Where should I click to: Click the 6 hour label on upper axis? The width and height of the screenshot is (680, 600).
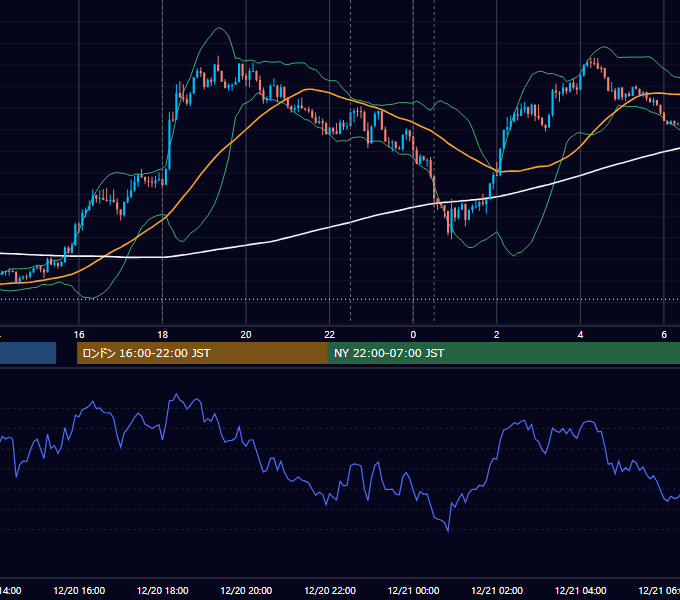coord(664,335)
